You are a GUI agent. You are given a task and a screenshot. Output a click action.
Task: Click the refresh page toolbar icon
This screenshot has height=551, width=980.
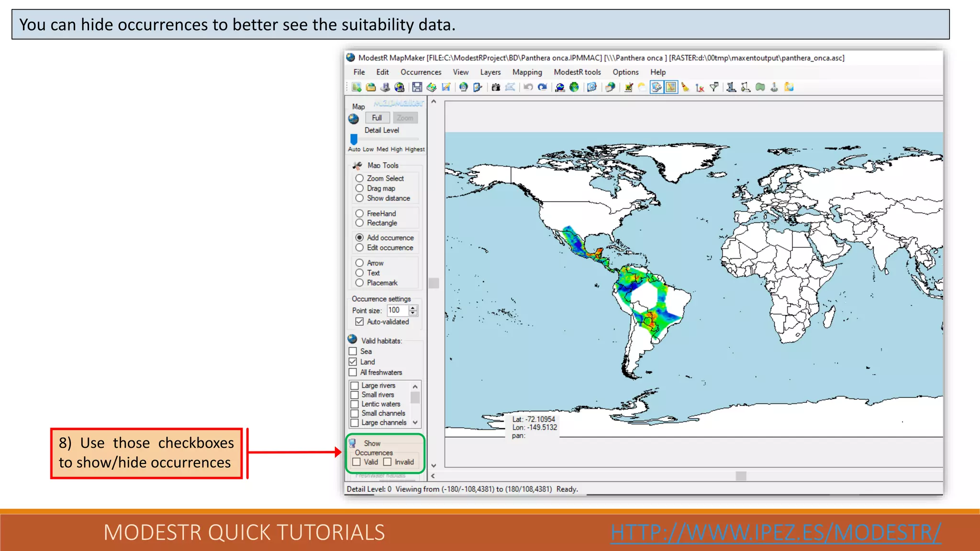(592, 87)
